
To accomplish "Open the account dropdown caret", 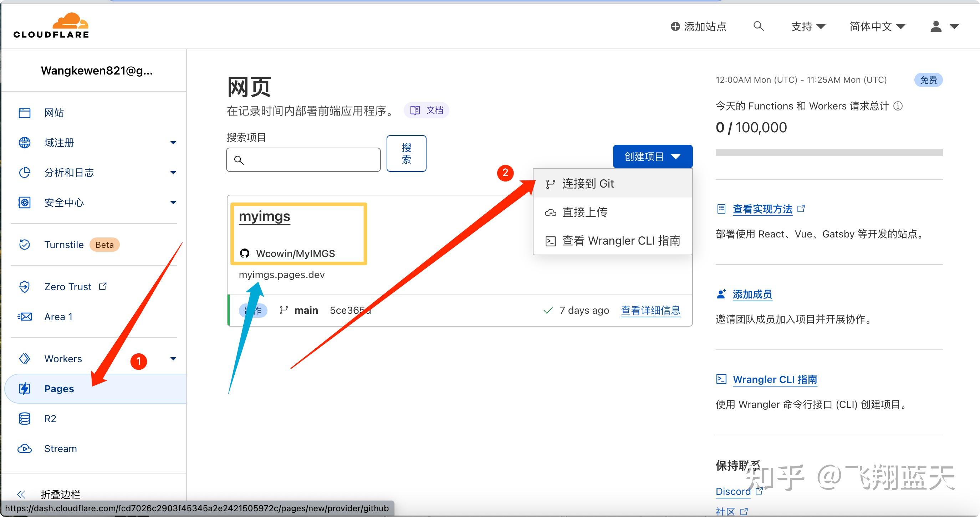I will [x=954, y=27].
